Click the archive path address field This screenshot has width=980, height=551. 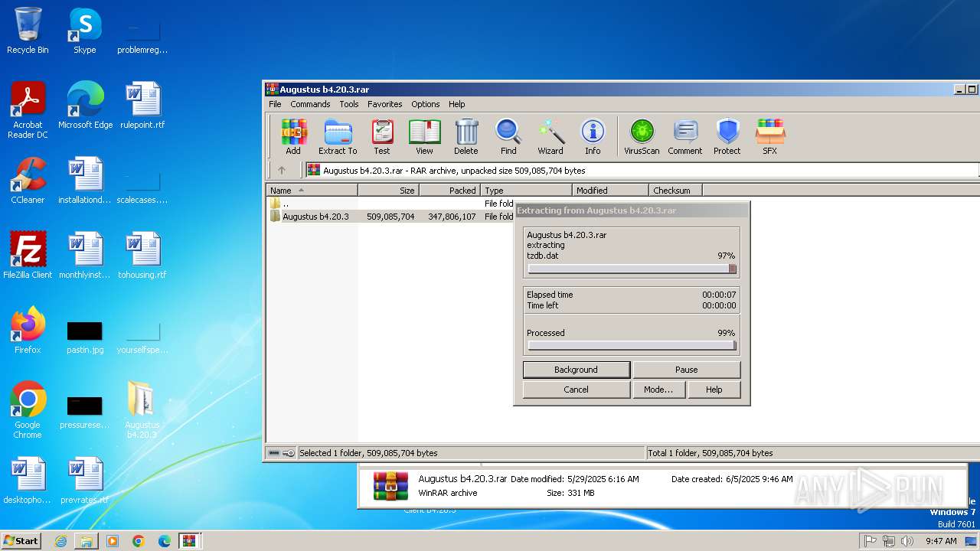642,170
